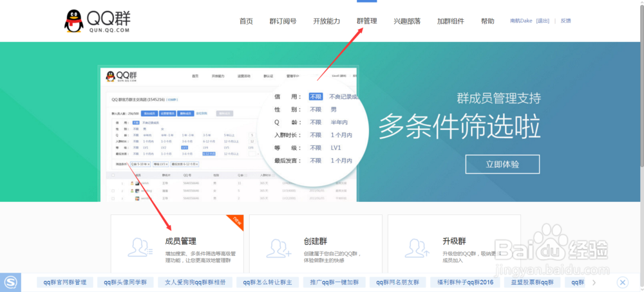Click the 成员管理 members icon
The width and height of the screenshot is (644, 292).
[140, 248]
